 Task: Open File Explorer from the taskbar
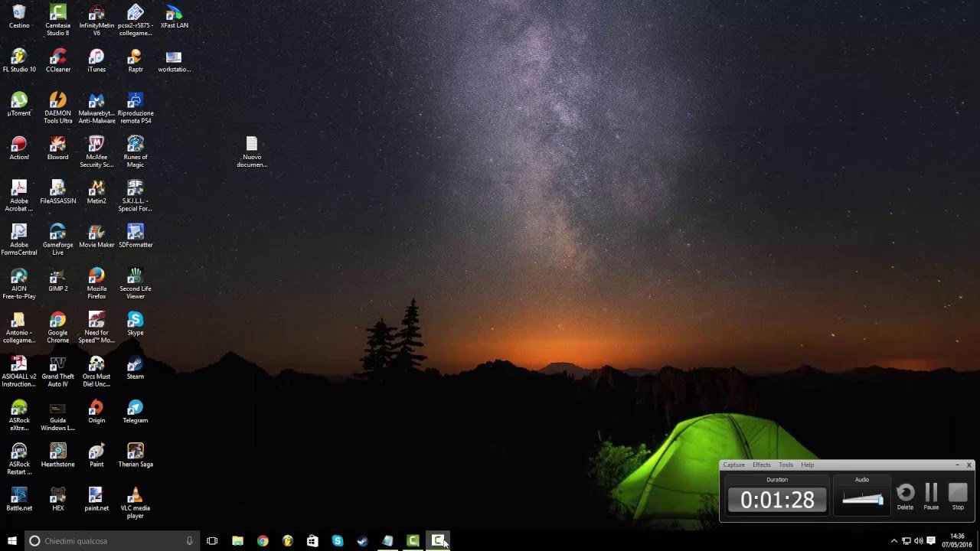pyautogui.click(x=237, y=541)
